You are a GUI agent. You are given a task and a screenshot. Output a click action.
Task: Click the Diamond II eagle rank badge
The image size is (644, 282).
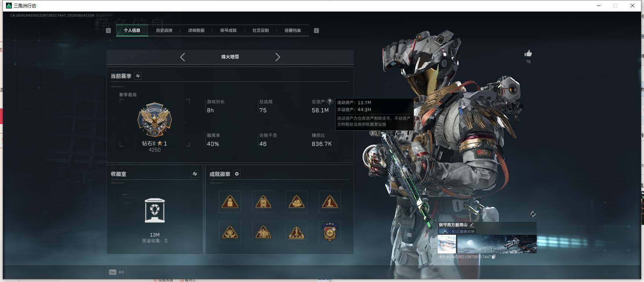click(x=155, y=120)
